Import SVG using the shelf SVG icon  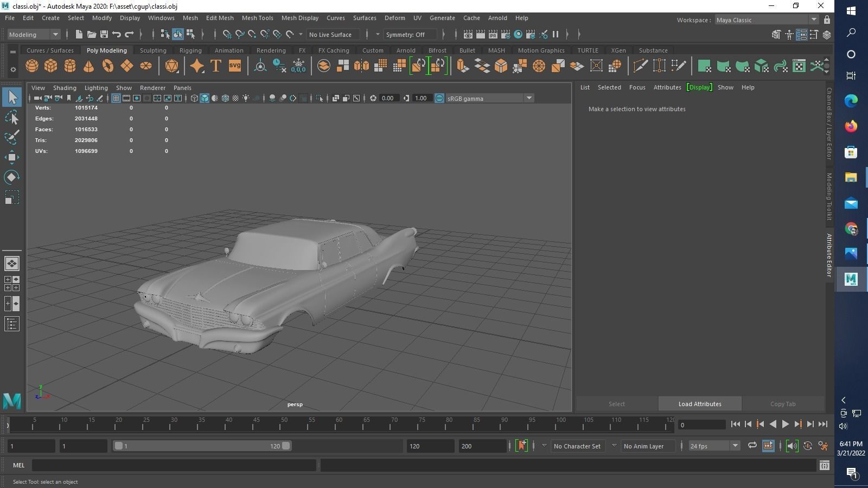(234, 66)
